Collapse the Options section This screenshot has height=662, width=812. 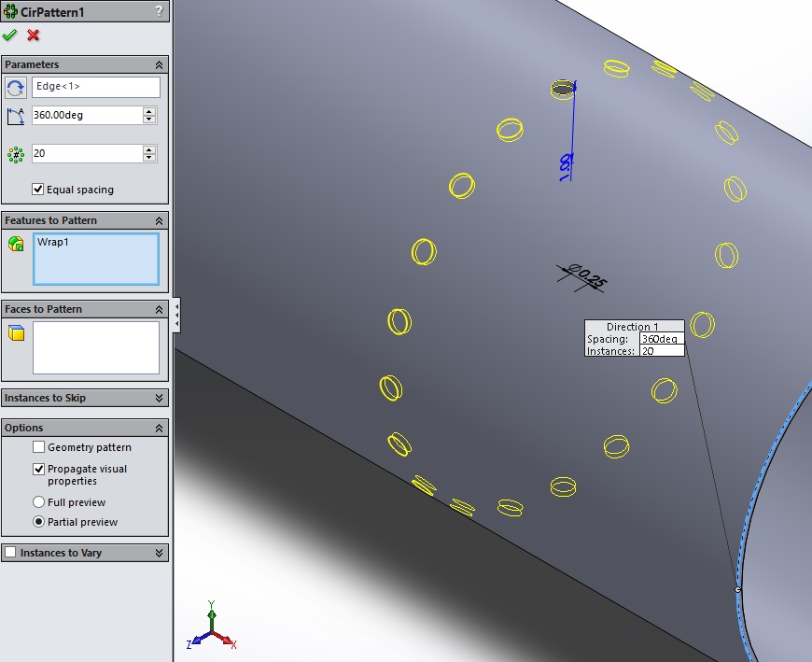159,428
